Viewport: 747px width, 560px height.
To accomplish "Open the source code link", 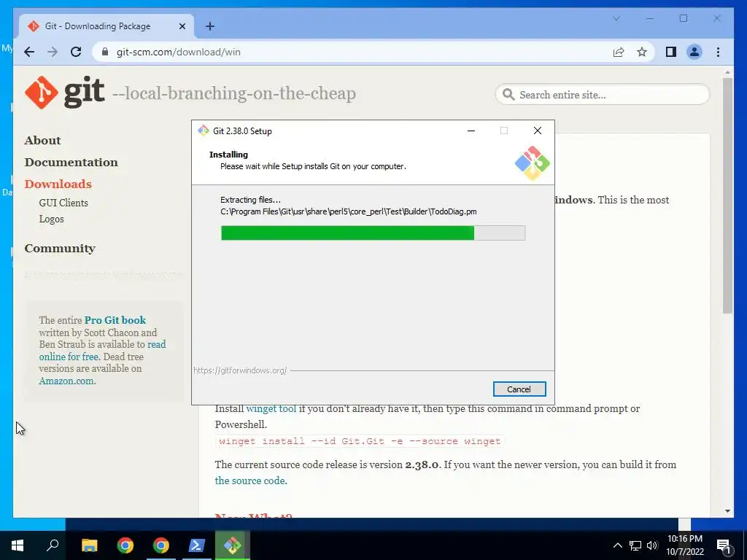I will tap(251, 481).
